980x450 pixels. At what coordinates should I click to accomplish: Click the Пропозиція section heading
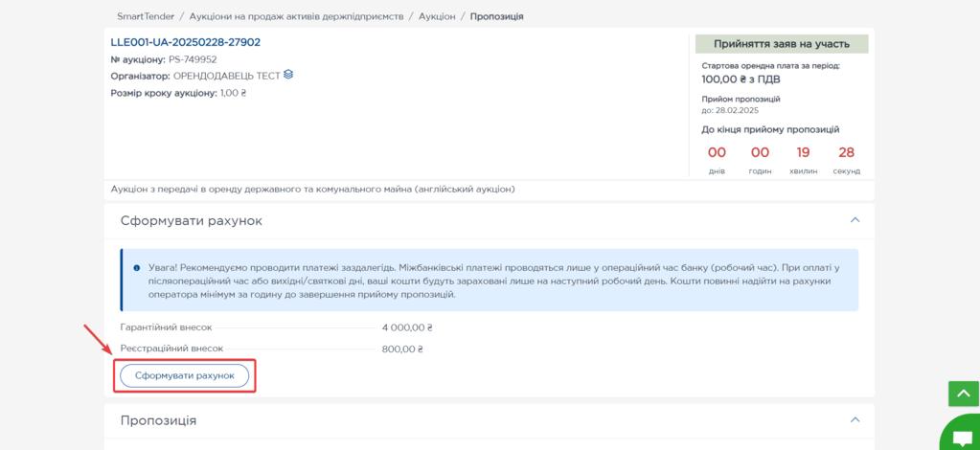[158, 420]
